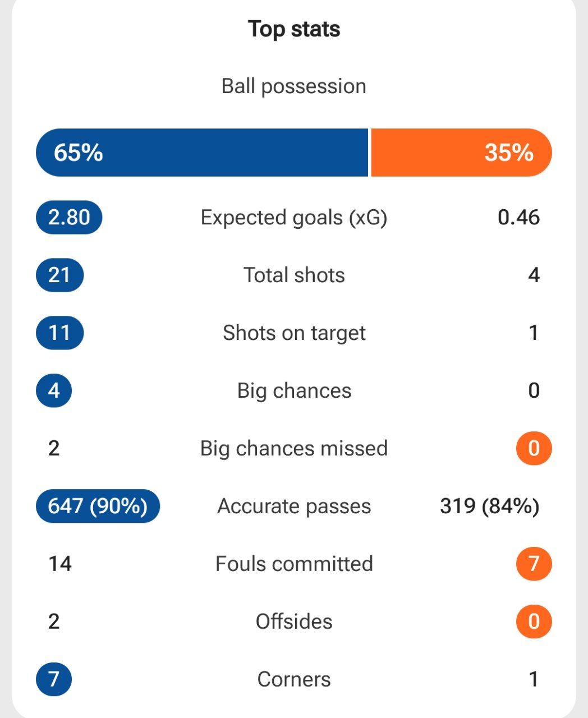
Task: Open the Expected goals (xG) stat
Action: point(294,218)
